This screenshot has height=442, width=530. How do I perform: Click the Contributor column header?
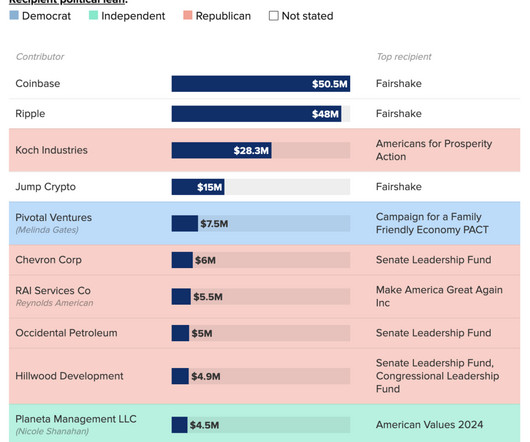pyautogui.click(x=40, y=56)
